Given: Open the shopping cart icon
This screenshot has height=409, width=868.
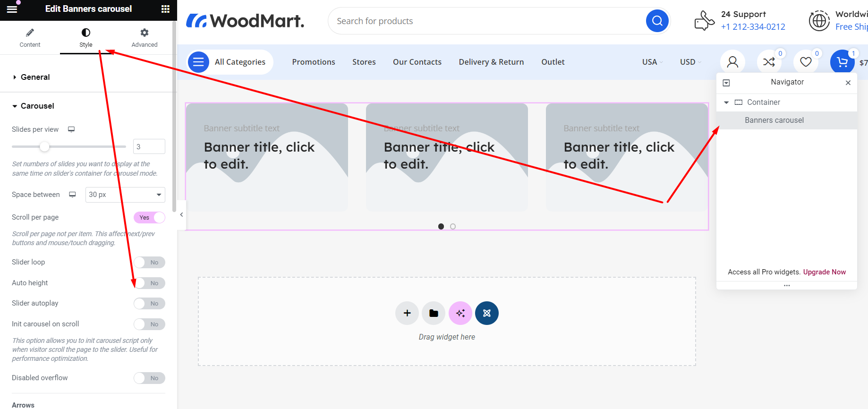Looking at the screenshot, I should tap(842, 62).
